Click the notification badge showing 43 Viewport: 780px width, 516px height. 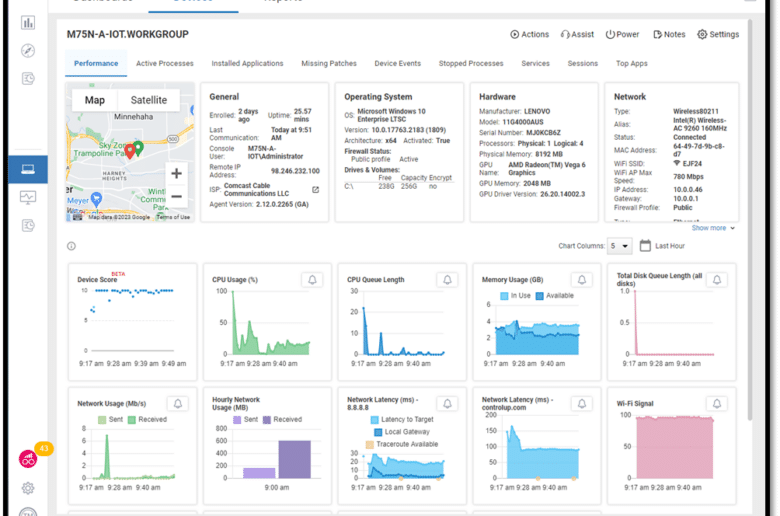coord(44,448)
